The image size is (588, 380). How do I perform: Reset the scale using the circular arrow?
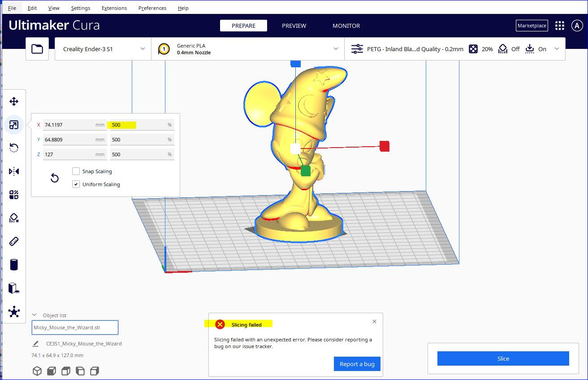pos(54,178)
